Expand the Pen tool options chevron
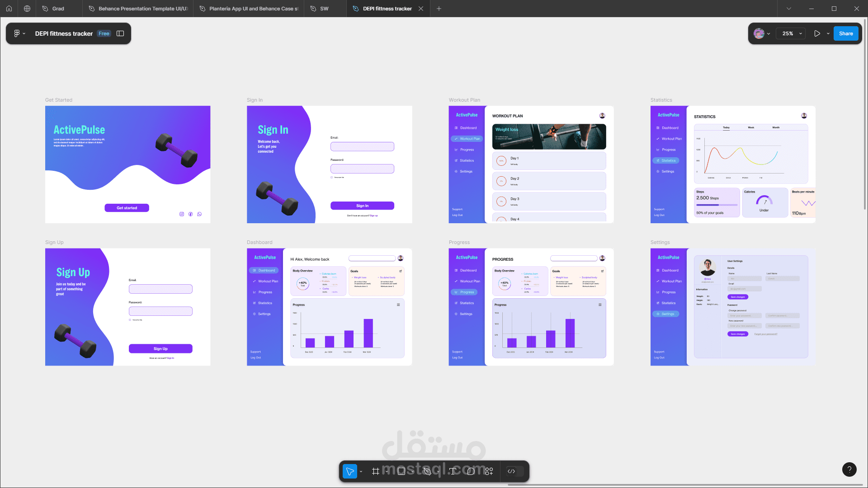Viewport: 868px width, 488px height. click(438, 471)
